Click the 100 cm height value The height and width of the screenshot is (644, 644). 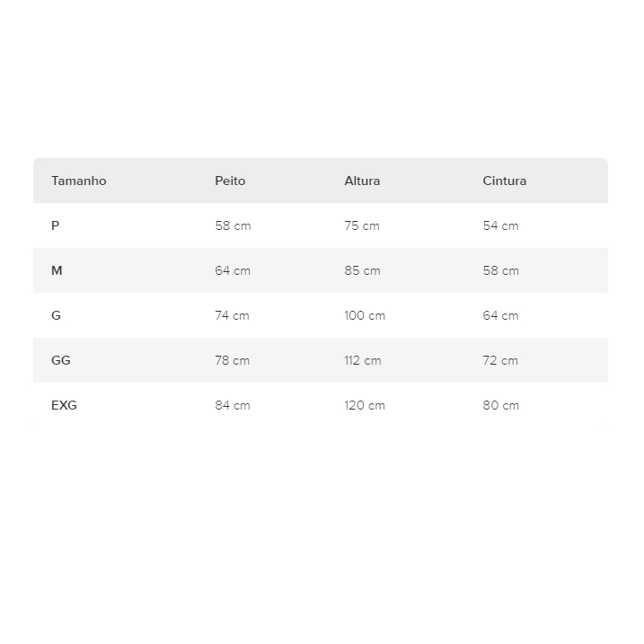coord(365,315)
